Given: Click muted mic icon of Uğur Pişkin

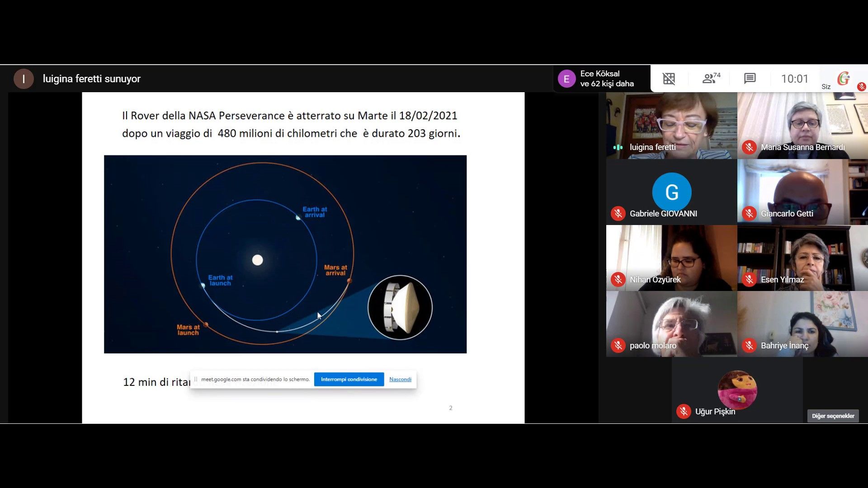Looking at the screenshot, I should (684, 411).
